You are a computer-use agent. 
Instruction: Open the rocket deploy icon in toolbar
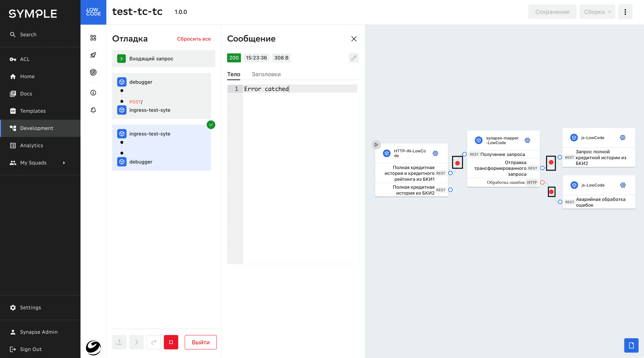click(93, 55)
